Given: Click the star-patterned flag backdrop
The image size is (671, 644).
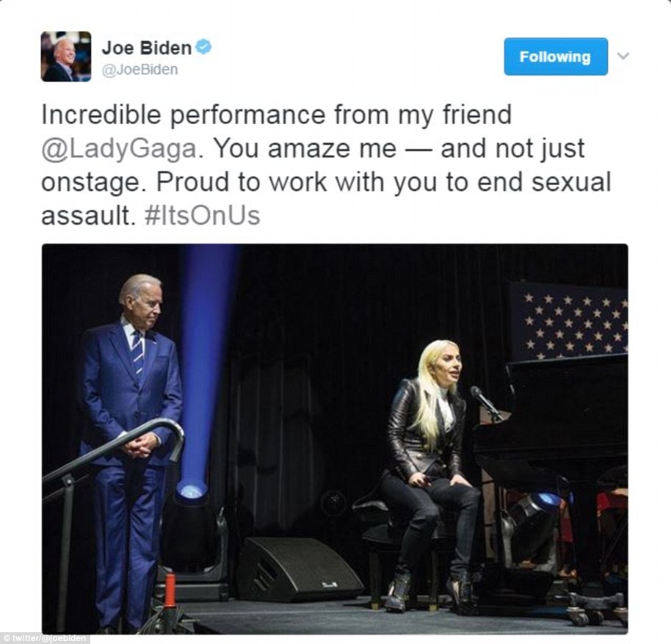Looking at the screenshot, I should coord(569,321).
